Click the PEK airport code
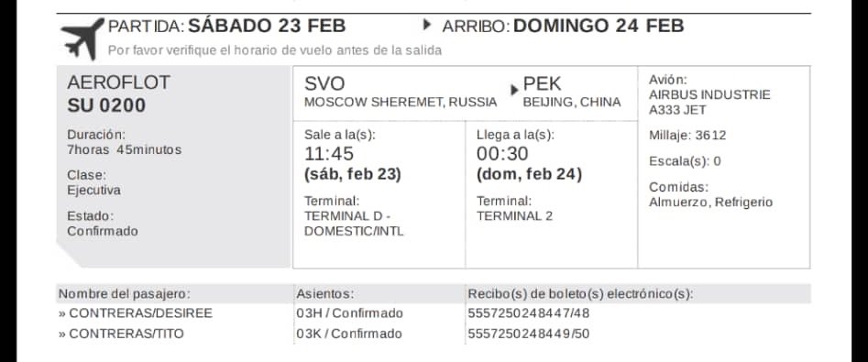Screen dimensions: 868x362 (542, 83)
